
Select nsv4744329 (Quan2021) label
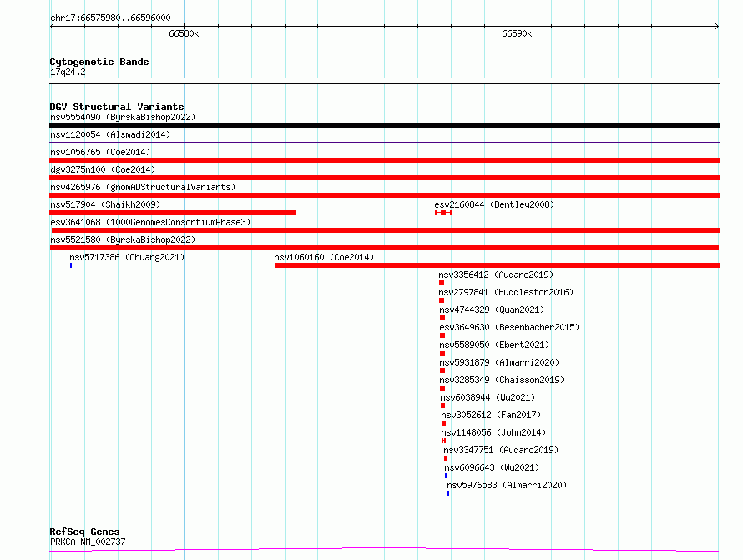492,310
